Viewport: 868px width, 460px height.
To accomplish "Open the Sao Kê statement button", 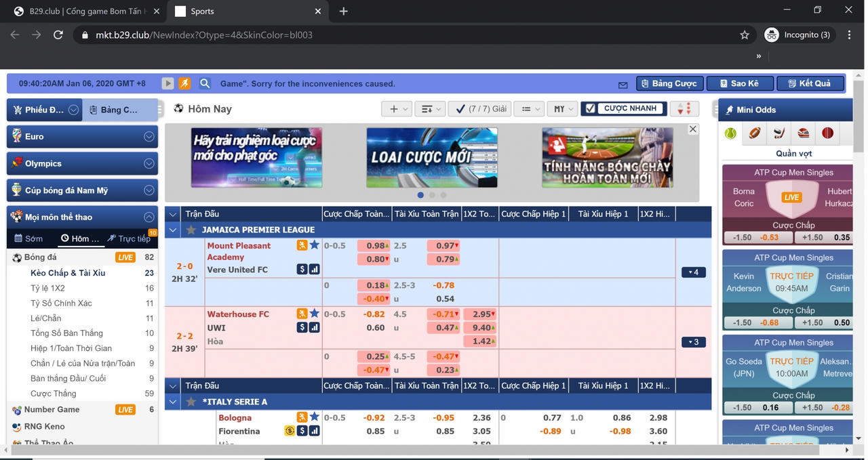I will 740,83.
